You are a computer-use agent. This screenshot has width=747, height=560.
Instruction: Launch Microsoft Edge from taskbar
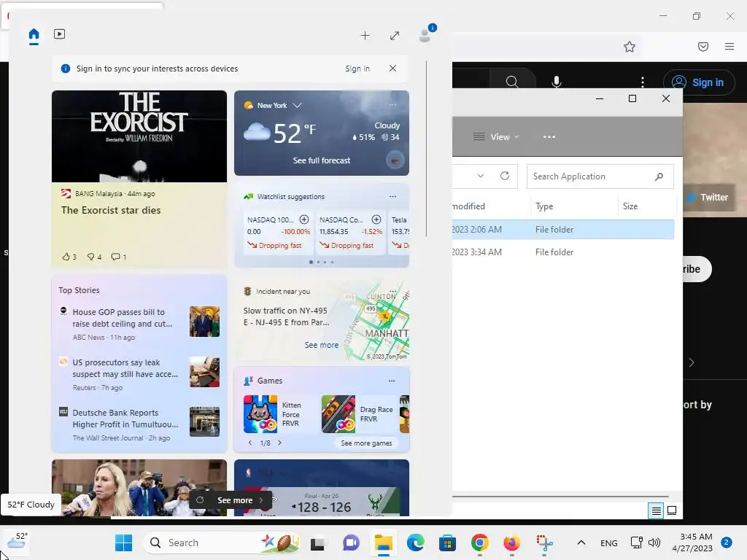pos(416,542)
